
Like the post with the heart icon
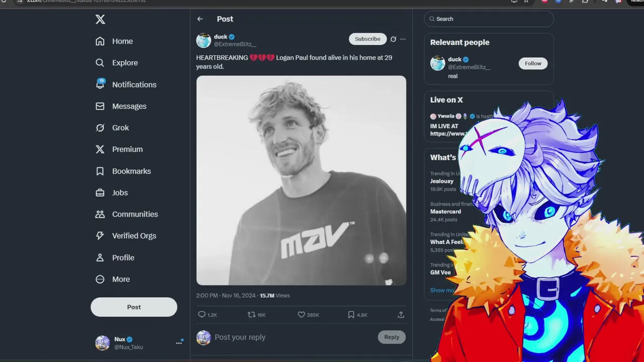tap(301, 315)
